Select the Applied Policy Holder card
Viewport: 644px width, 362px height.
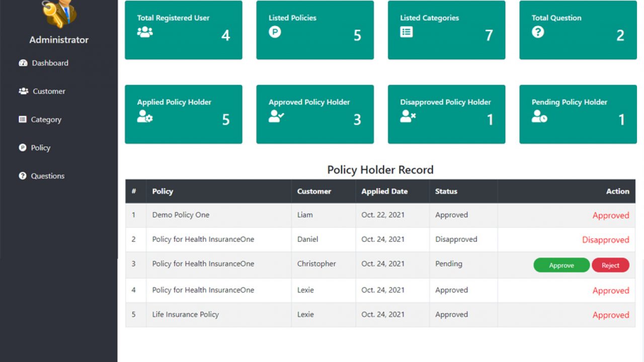coord(184,114)
